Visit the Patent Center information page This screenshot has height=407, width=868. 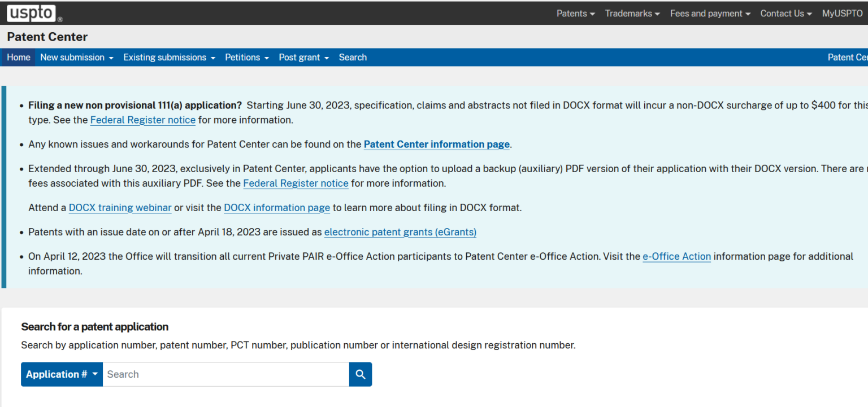436,144
